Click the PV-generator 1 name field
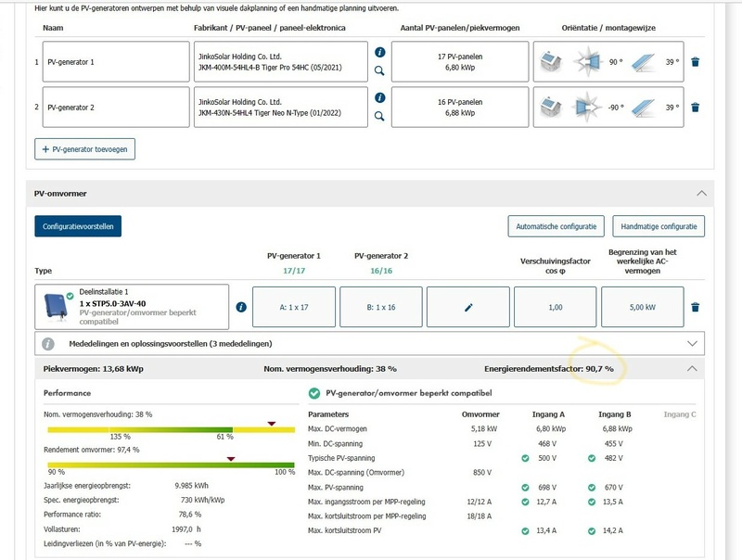This screenshot has width=742, height=560. point(116,62)
